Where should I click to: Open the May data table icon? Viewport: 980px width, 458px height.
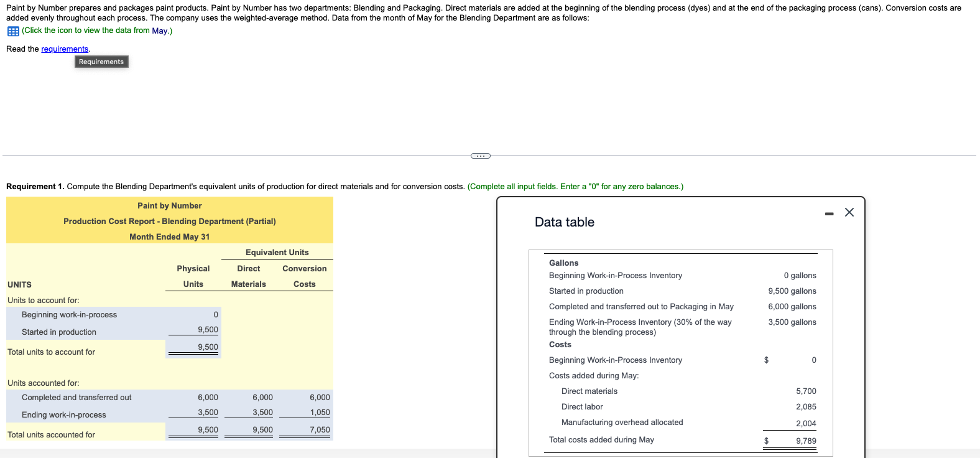pos(13,31)
